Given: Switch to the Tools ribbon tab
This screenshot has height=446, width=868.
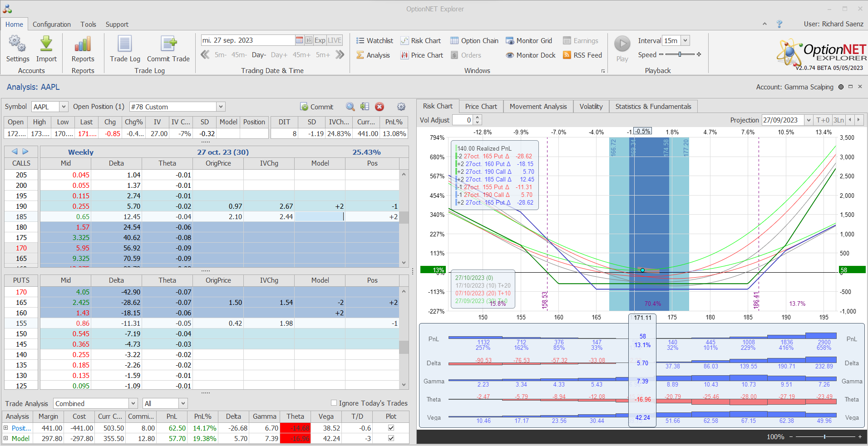Looking at the screenshot, I should coord(89,25).
